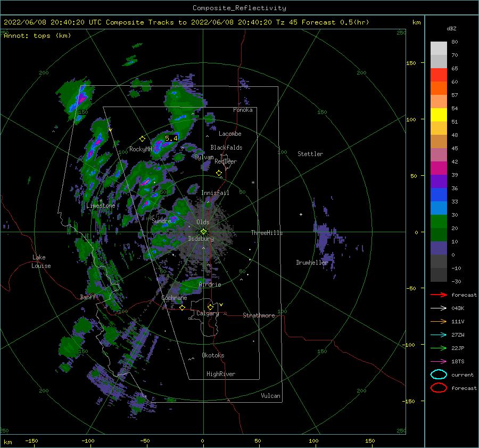This screenshot has height=448, width=479.
Task: Click the tan 45-48 dBZ swatch
Action: (x=439, y=141)
